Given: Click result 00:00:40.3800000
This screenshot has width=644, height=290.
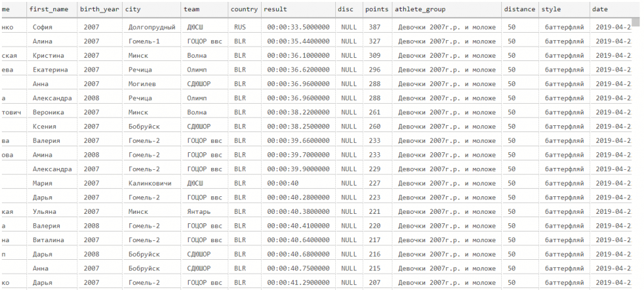Looking at the screenshot, I should [x=298, y=211].
